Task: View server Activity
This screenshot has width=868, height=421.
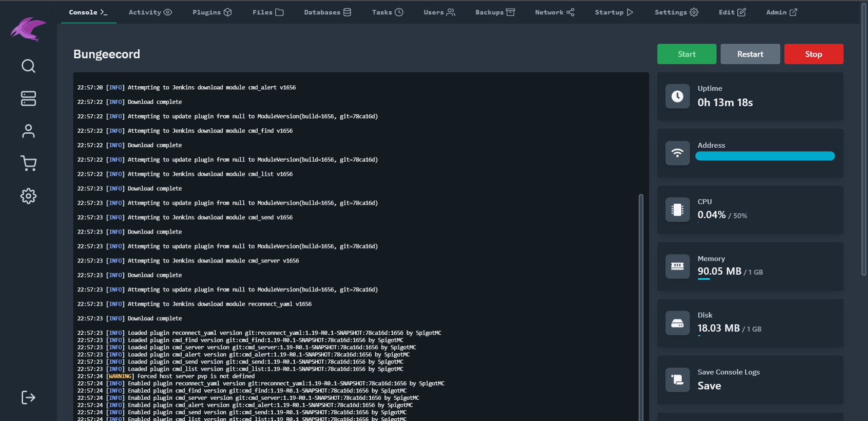Action: (x=150, y=12)
